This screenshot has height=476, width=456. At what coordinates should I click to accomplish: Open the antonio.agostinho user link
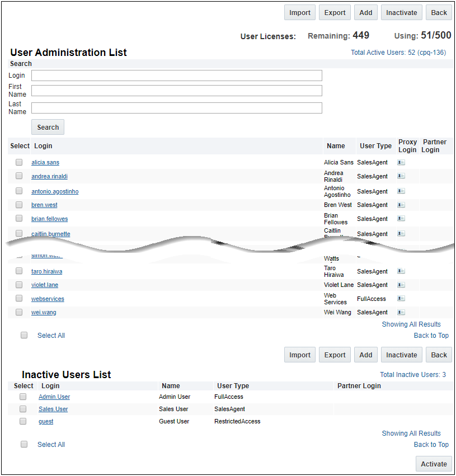tap(55, 191)
